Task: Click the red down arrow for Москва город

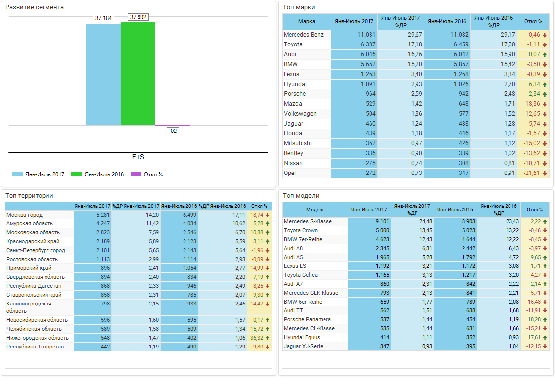Action: coord(268,215)
